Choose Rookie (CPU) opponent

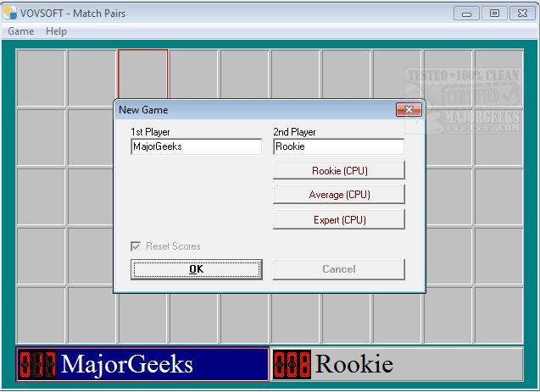339,170
